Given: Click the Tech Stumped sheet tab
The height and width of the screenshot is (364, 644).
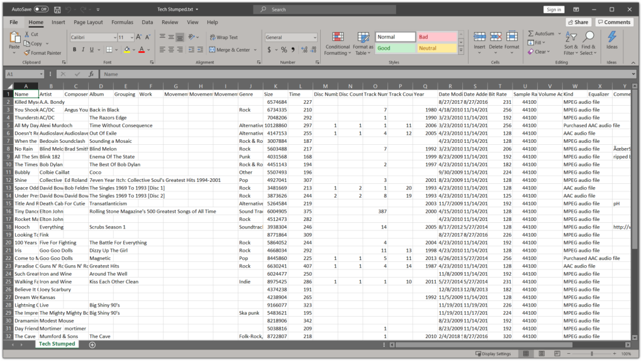Looking at the screenshot, I should 57,344.
